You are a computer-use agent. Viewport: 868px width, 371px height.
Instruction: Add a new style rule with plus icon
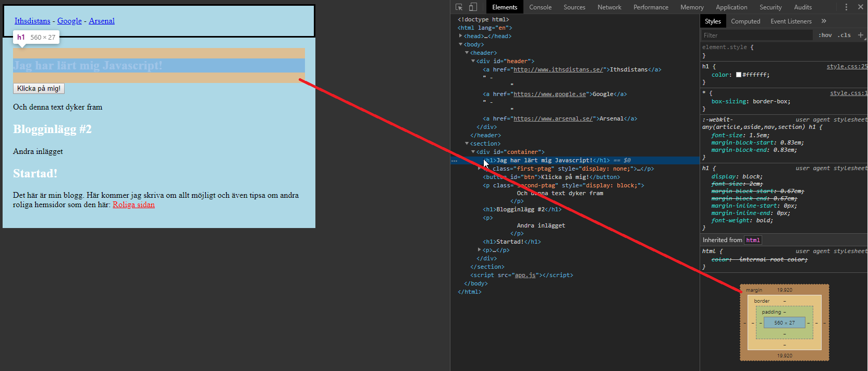pyautogui.click(x=861, y=35)
